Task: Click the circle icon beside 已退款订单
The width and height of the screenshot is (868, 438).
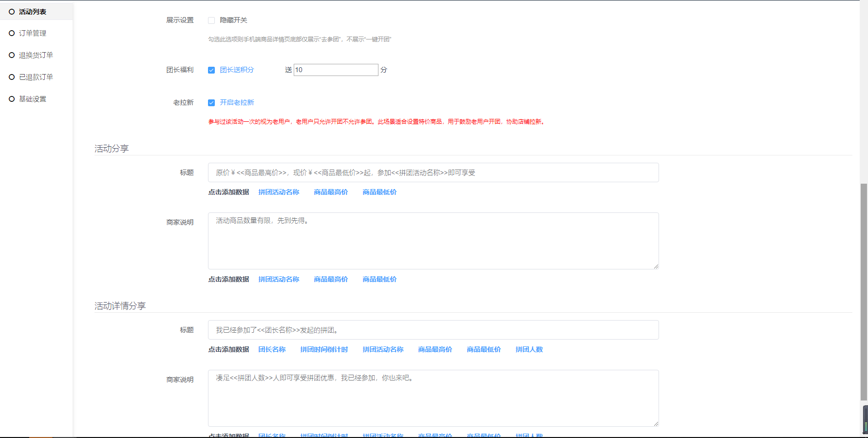Action: pyautogui.click(x=12, y=77)
